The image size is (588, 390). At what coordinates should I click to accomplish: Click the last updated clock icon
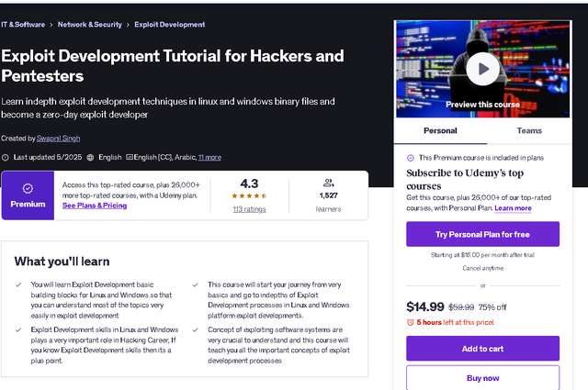[x=6, y=157]
